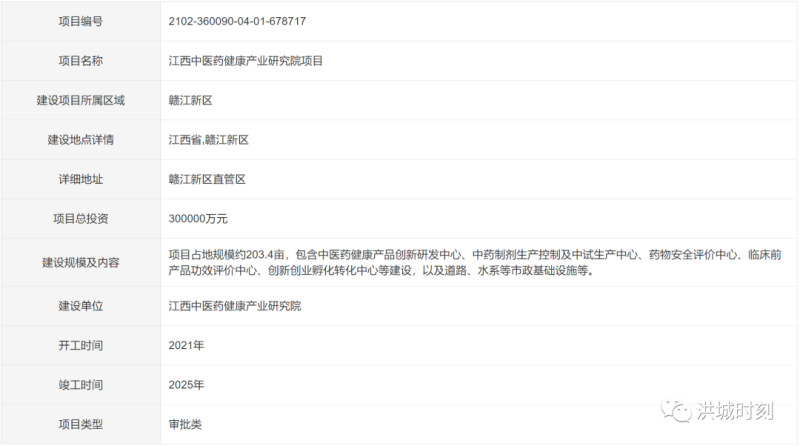Select completion year 2025年

coord(186,385)
